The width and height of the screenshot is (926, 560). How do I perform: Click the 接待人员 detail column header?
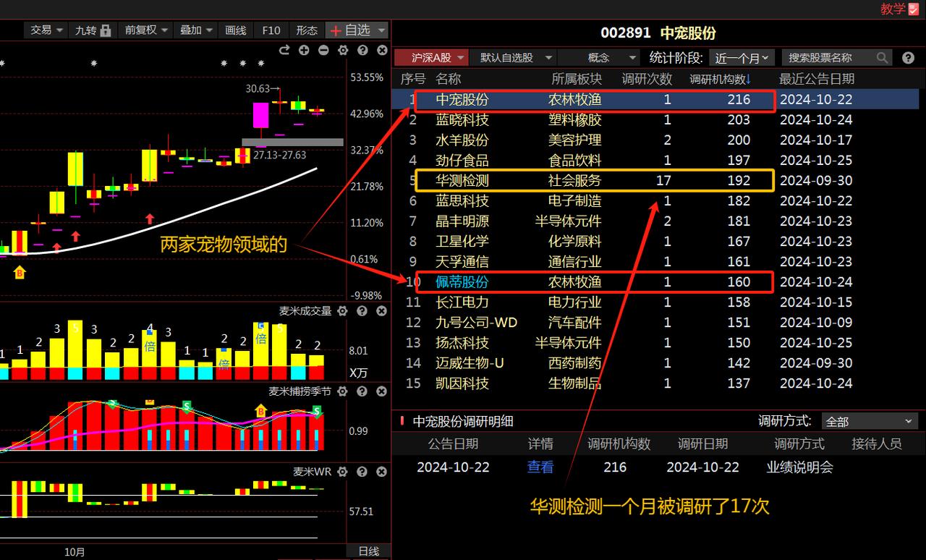pyautogui.click(x=877, y=444)
